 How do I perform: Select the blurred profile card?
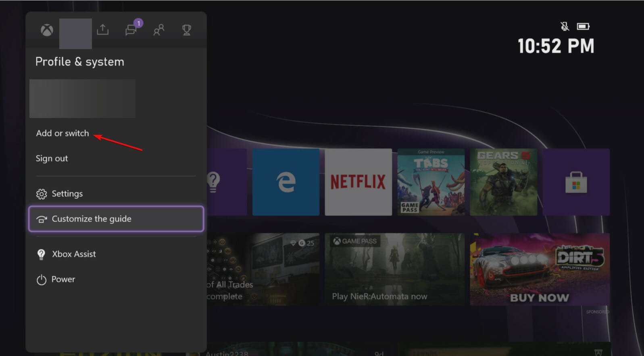[83, 99]
